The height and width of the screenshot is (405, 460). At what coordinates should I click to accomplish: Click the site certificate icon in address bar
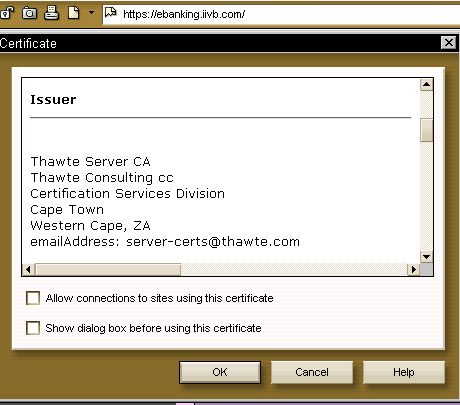[110, 13]
